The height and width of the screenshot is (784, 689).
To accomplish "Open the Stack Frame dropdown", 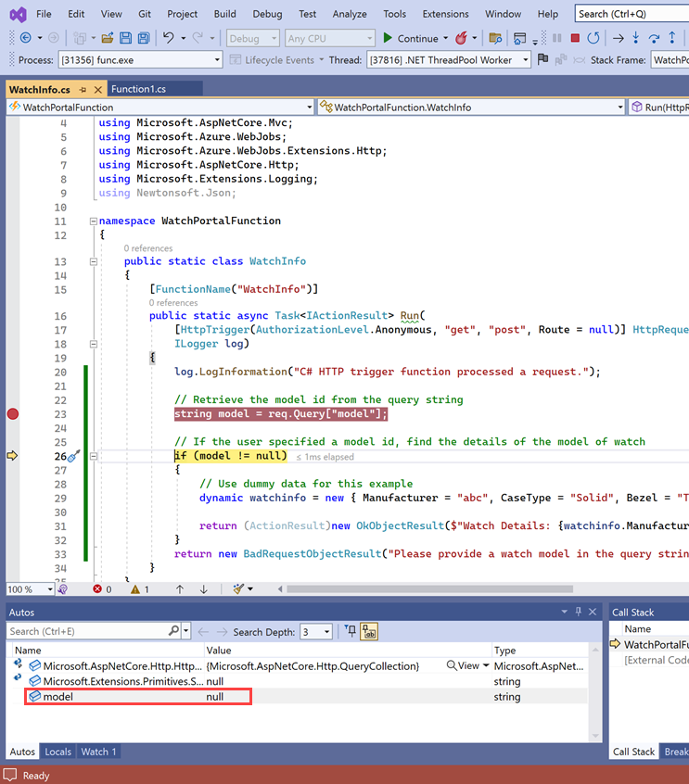I will pyautogui.click(x=670, y=60).
